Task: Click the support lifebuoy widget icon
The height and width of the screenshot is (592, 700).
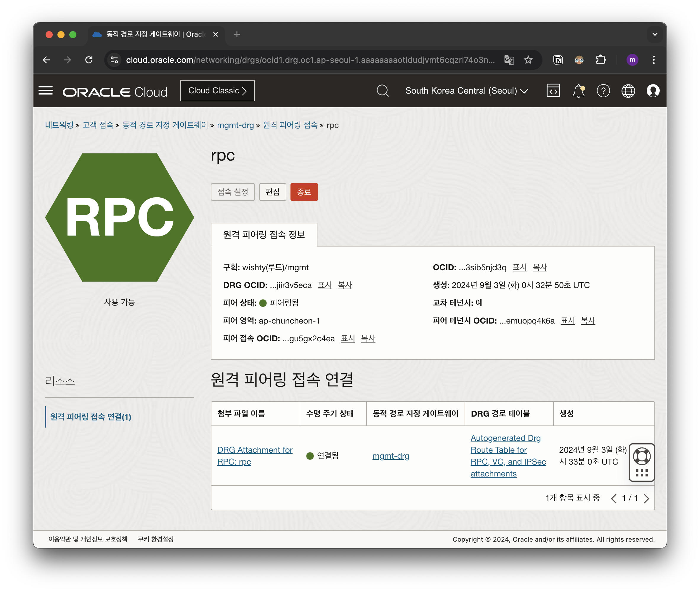Action: (642, 456)
